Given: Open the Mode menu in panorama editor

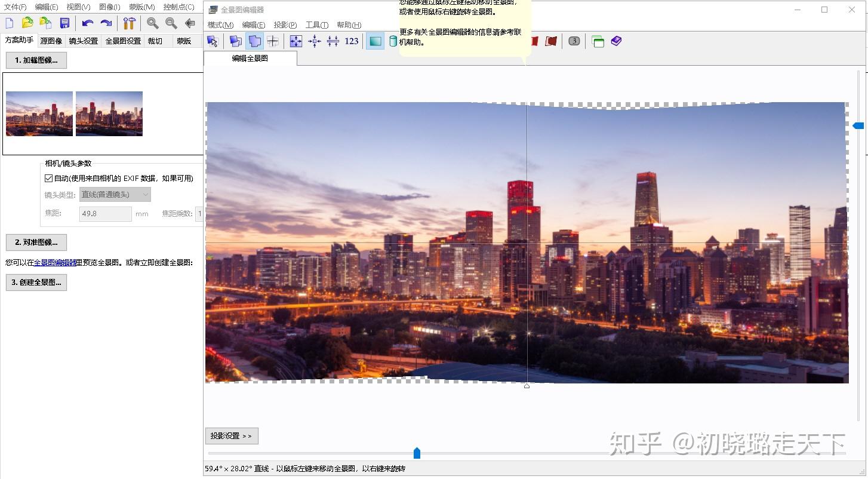Looking at the screenshot, I should 220,25.
